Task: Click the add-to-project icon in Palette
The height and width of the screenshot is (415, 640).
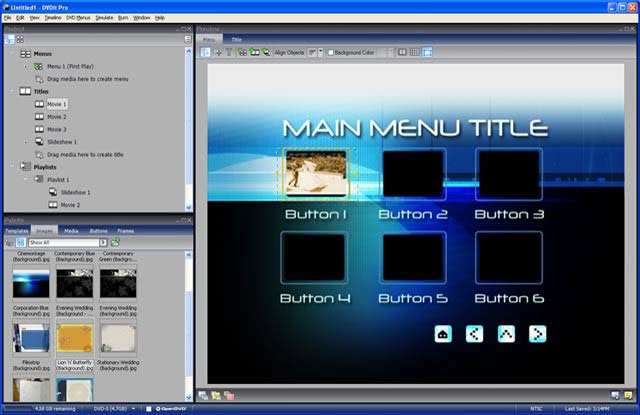Action: tap(116, 241)
